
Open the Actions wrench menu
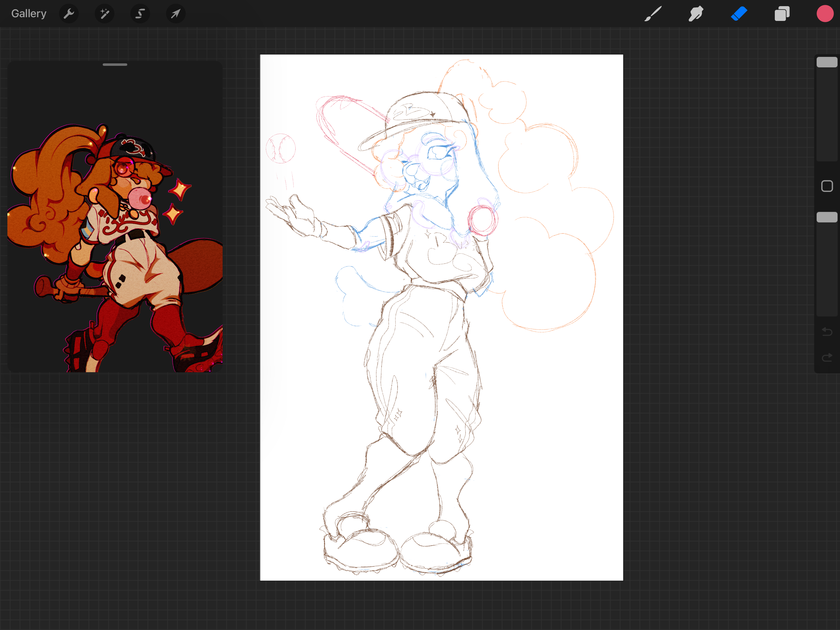point(69,14)
